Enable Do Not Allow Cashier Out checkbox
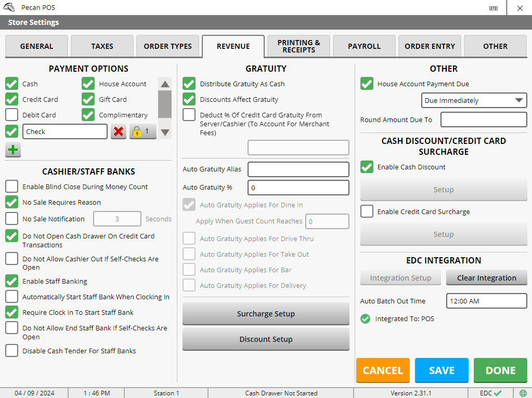 point(12,259)
